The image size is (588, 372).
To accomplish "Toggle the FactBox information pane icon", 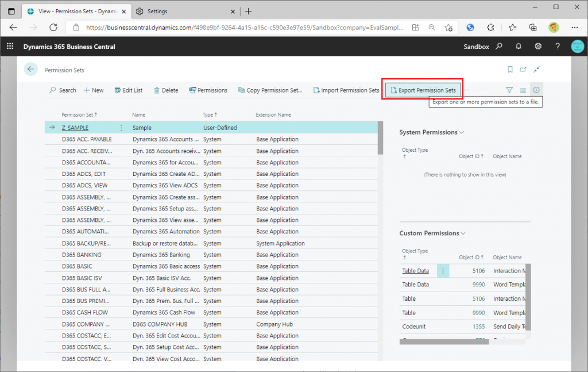I will point(536,90).
